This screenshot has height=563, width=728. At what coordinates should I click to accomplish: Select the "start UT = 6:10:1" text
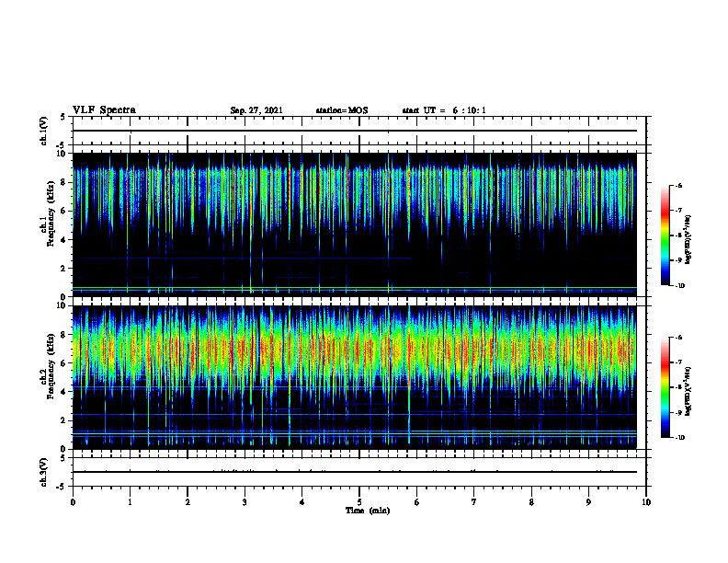pyautogui.click(x=444, y=110)
